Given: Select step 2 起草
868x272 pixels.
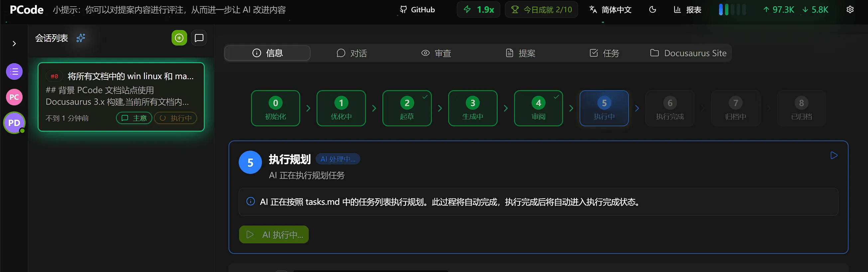Looking at the screenshot, I should [407, 108].
